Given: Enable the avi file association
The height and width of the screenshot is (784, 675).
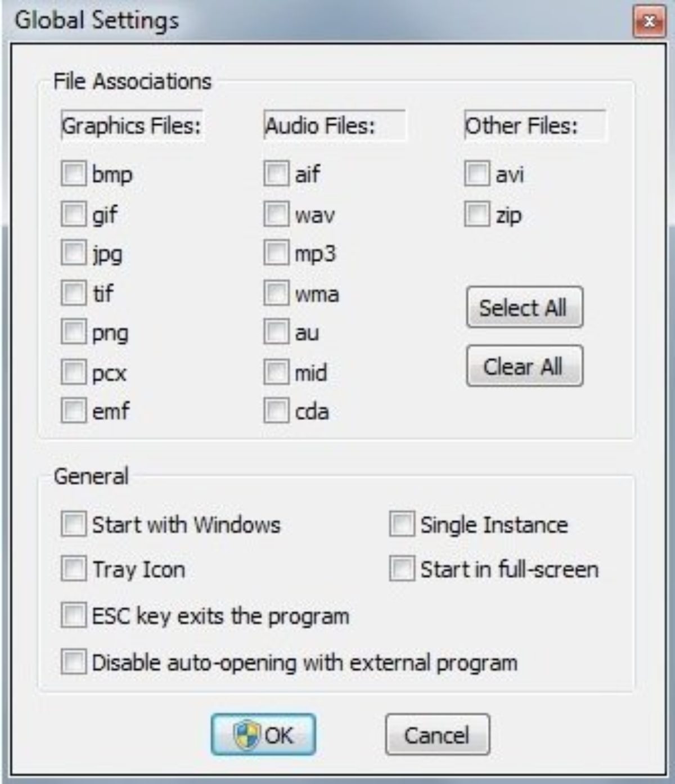Looking at the screenshot, I should click(477, 174).
